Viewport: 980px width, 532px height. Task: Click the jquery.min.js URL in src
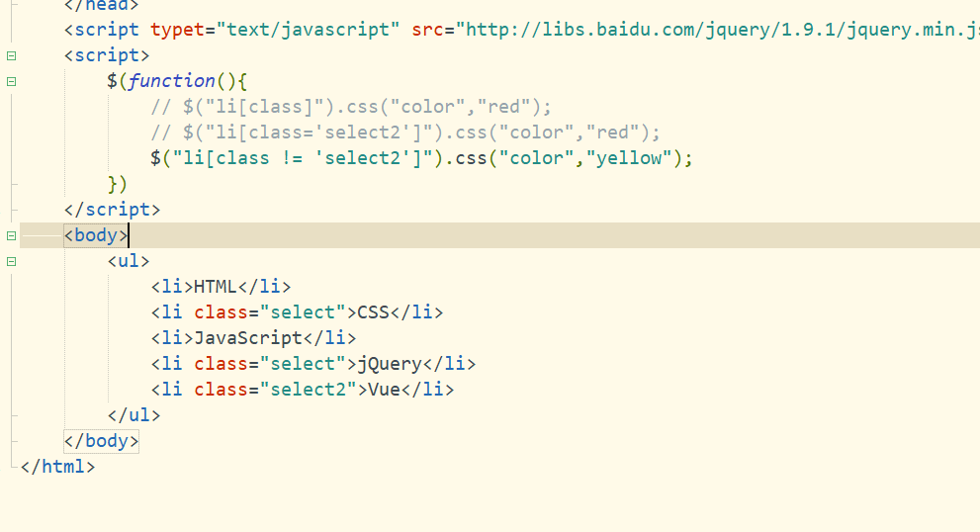coord(718,30)
